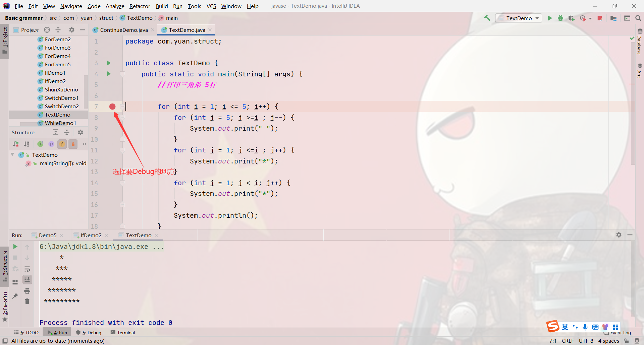
Task: Open the TODO tool window
Action: 26,333
